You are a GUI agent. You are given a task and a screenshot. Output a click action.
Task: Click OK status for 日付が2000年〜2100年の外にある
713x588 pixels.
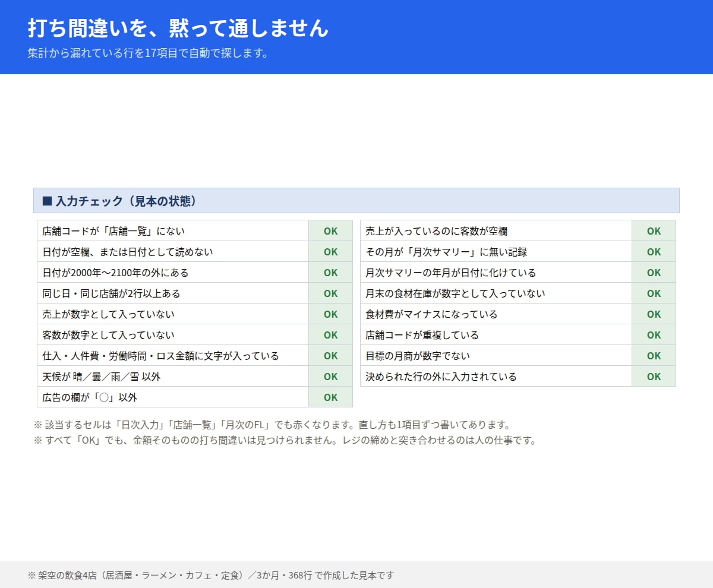(x=330, y=273)
